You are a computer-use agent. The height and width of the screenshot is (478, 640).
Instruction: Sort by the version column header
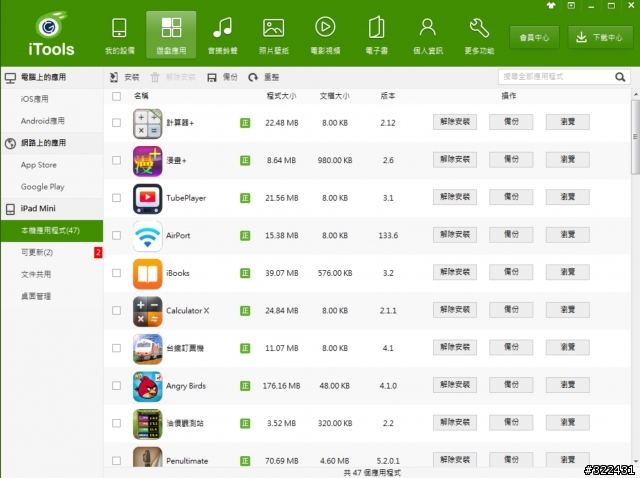point(388,96)
